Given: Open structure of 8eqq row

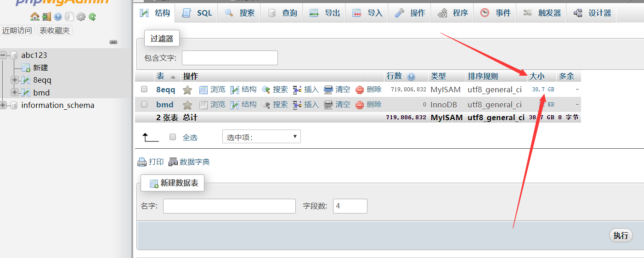Looking at the screenshot, I should (x=243, y=90).
